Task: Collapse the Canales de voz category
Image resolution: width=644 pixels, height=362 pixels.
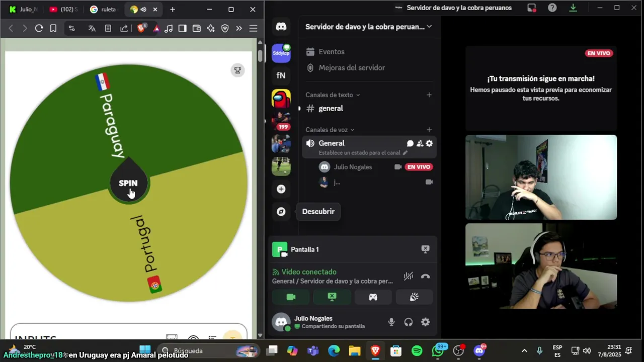Action: click(x=330, y=130)
